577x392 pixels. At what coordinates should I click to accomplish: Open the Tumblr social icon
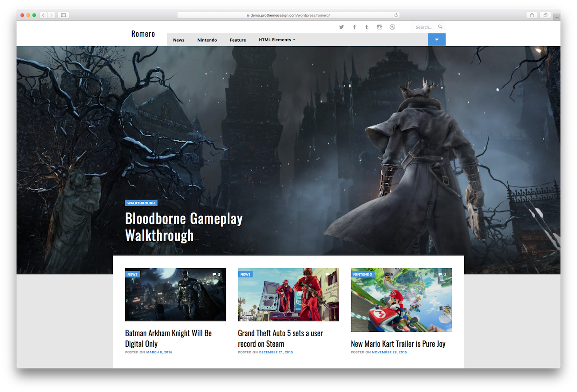pyautogui.click(x=367, y=27)
